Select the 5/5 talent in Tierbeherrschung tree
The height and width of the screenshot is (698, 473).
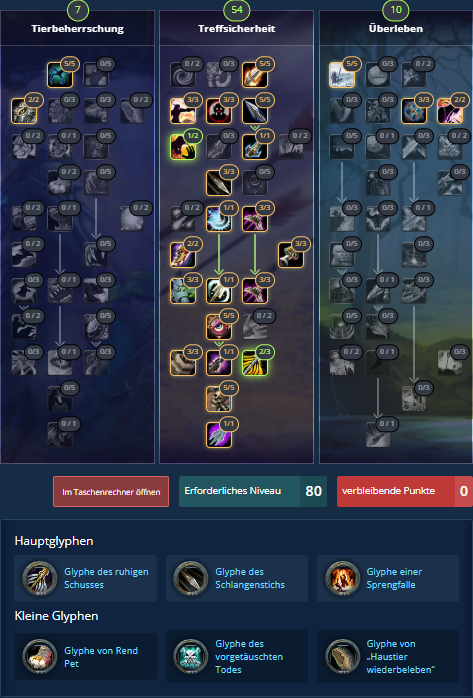click(x=60, y=75)
